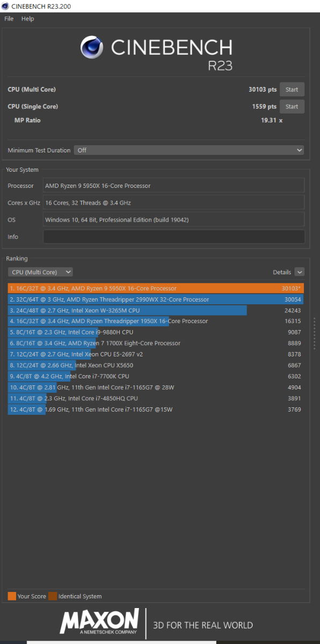Click the score 24243 in ranking list
320x644 pixels.
coord(293,310)
